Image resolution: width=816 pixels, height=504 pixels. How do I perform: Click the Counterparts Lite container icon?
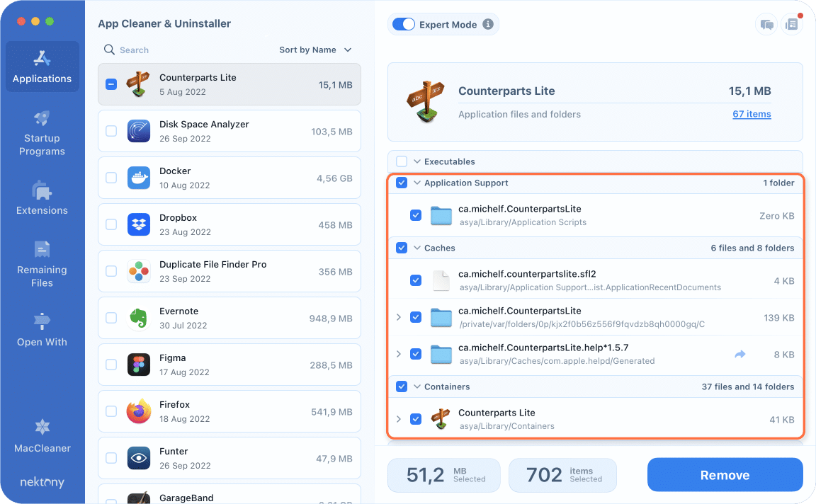441,418
